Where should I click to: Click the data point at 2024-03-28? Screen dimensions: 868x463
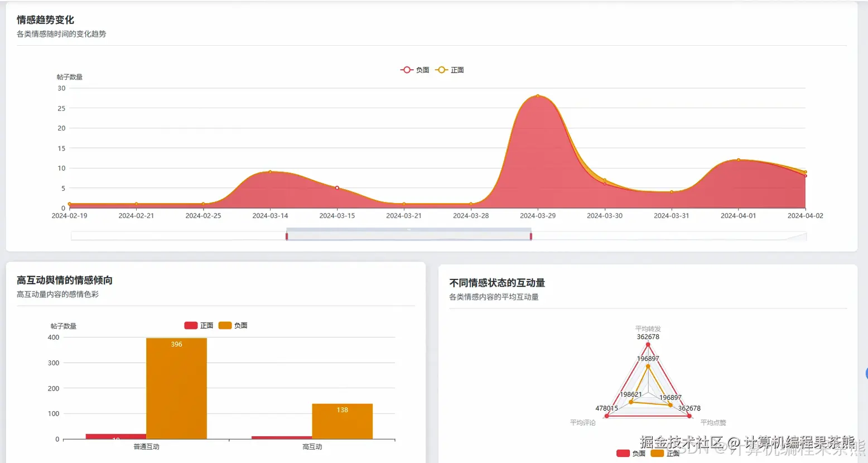click(471, 204)
